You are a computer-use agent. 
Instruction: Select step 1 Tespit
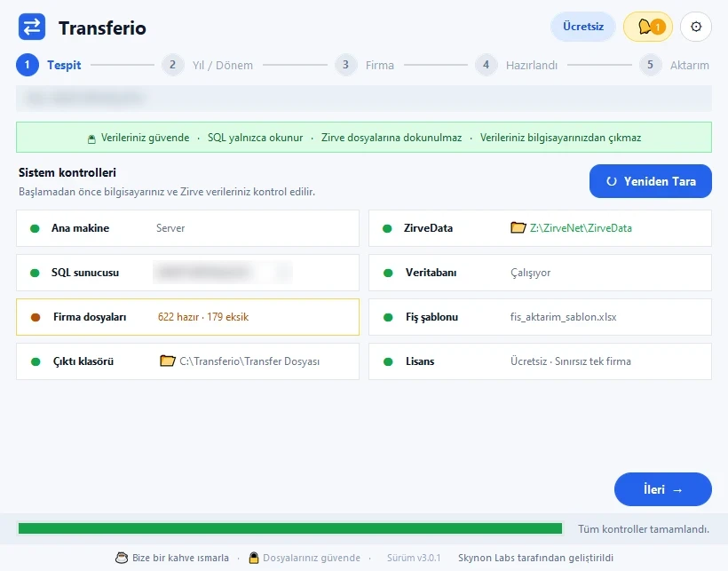point(49,65)
